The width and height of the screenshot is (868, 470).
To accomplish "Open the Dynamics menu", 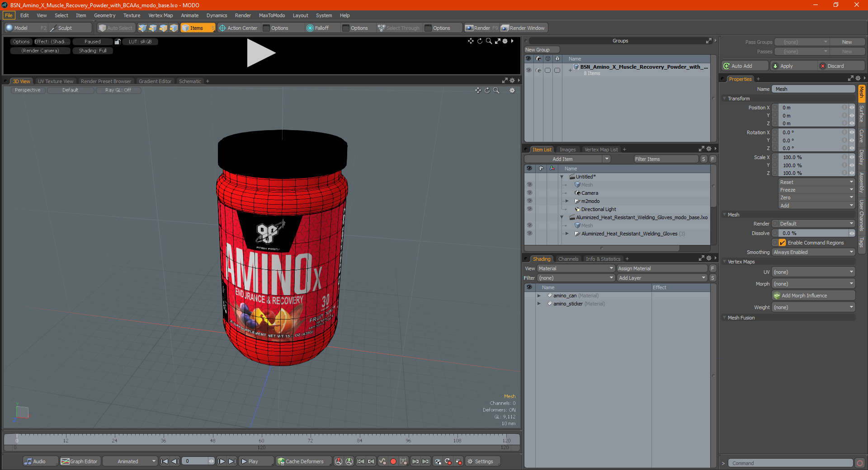I will [217, 15].
